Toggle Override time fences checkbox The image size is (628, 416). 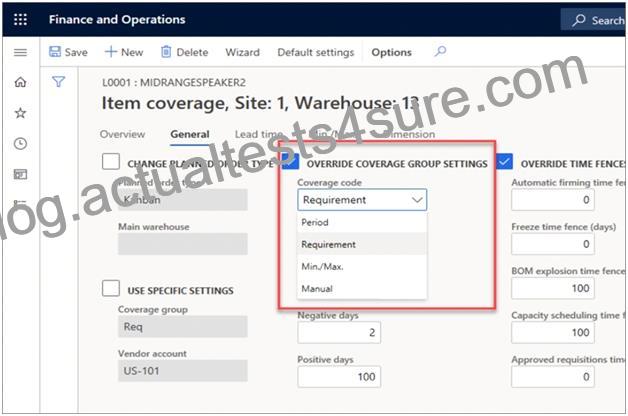point(504,162)
